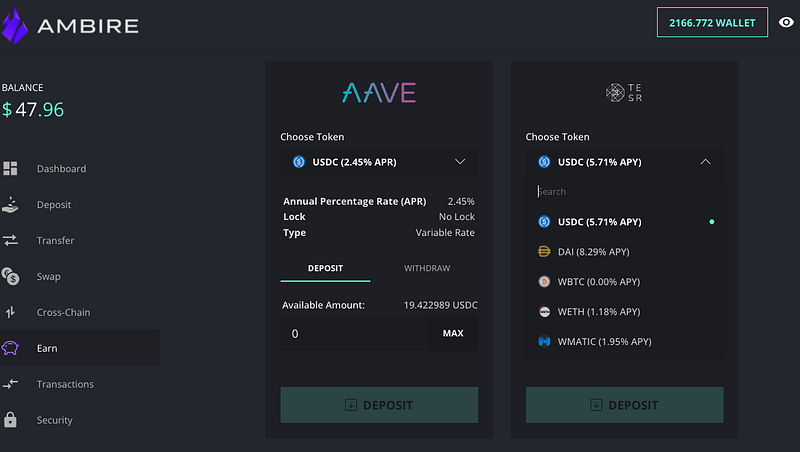
Task: Click the DAI token icon
Action: point(544,252)
